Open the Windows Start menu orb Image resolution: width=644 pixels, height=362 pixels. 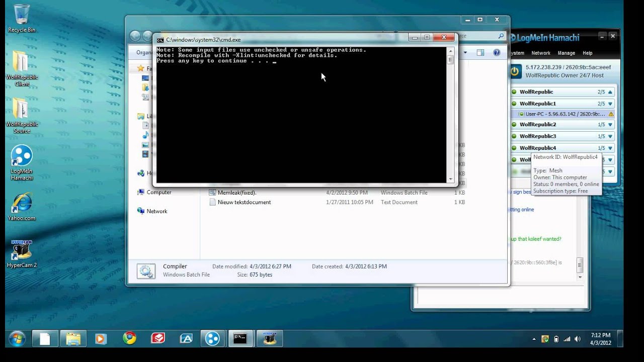tap(17, 339)
